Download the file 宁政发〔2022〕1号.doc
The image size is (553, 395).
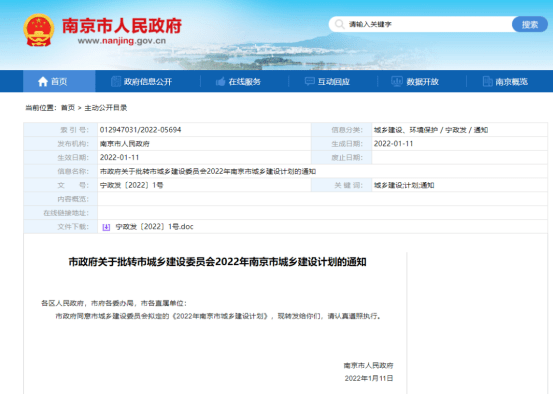(154, 227)
